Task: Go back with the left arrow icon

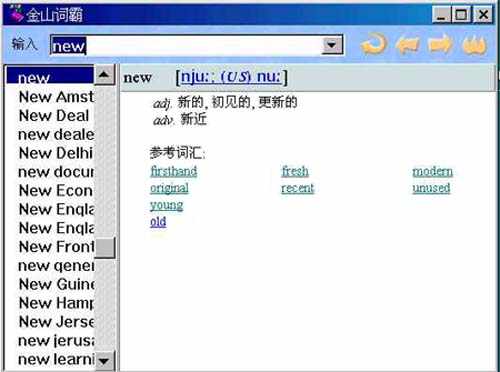Action: [407, 45]
